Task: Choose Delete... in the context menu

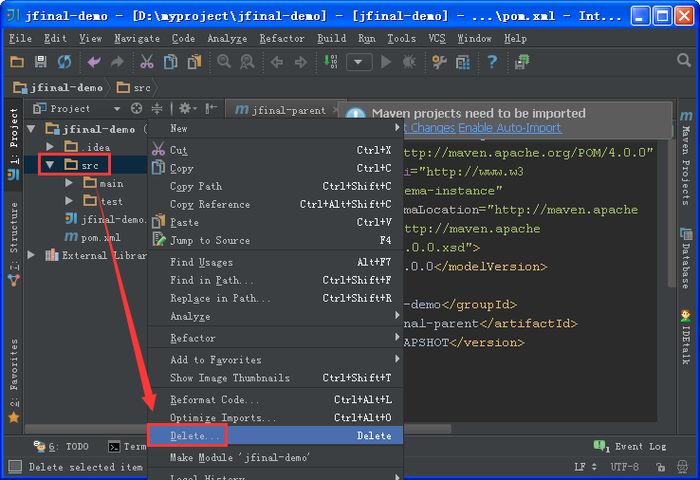Action: [275, 435]
